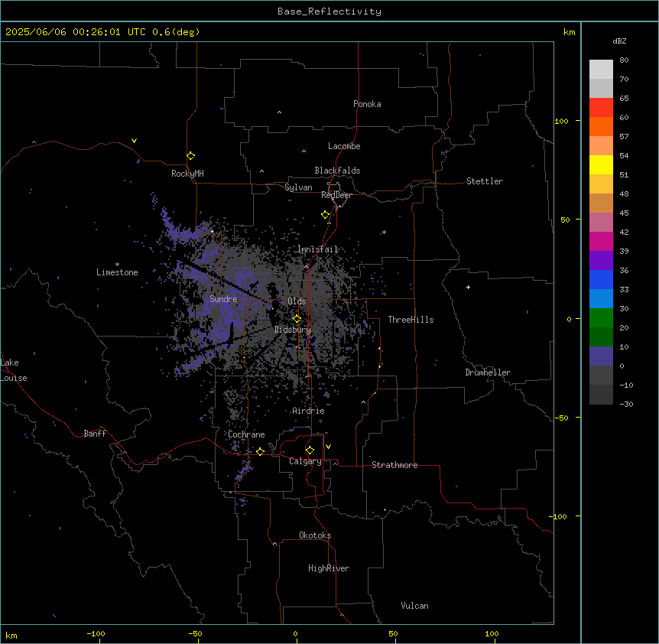Click the yellow diamond marker above Calgary label
Screen dimensions: 659x644
tap(310, 450)
